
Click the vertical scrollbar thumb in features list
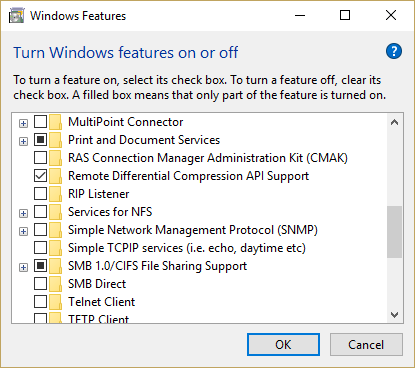tap(395, 232)
